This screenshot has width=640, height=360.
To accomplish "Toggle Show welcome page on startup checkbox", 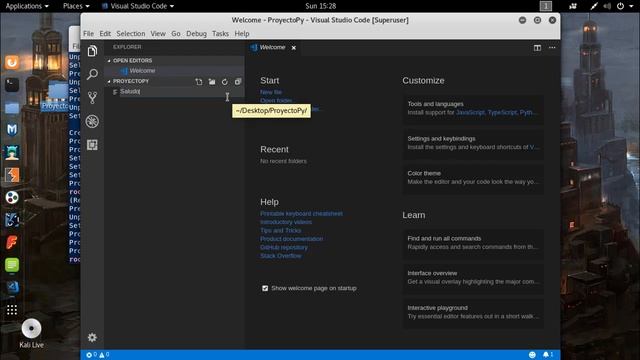I will click(265, 288).
